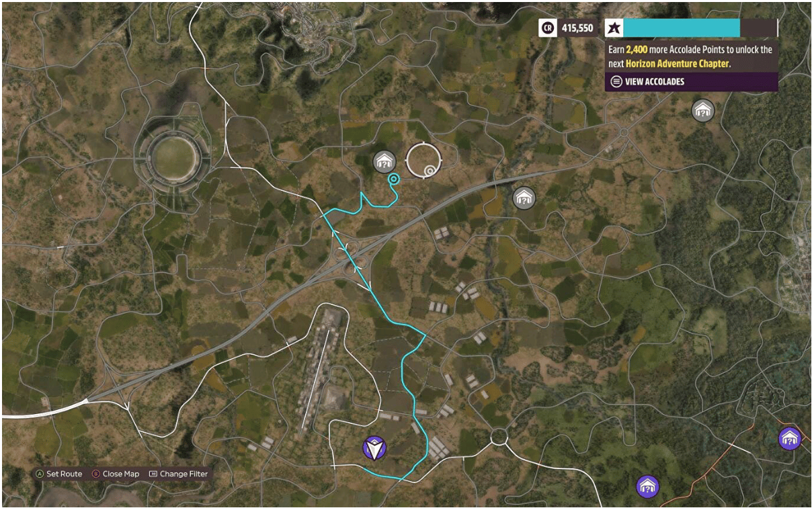The height and width of the screenshot is (508, 812).
Task: Click the CR credits icon
Action: pos(548,28)
